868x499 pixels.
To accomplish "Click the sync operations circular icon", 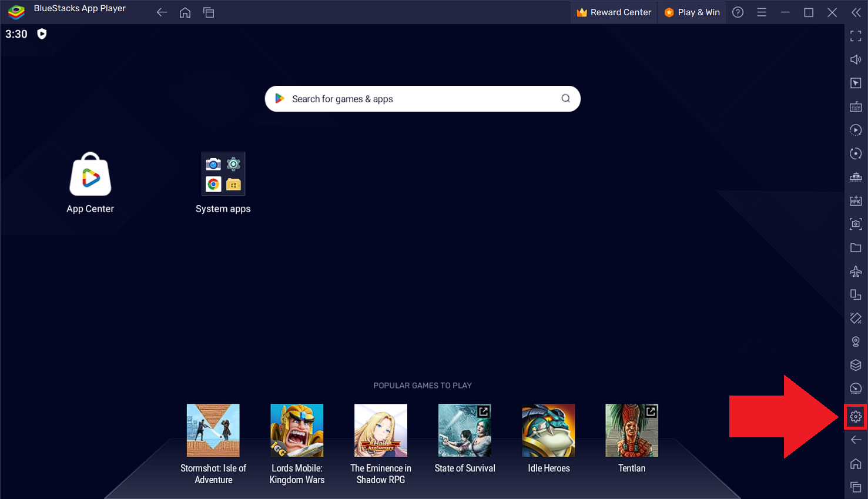I will (856, 154).
